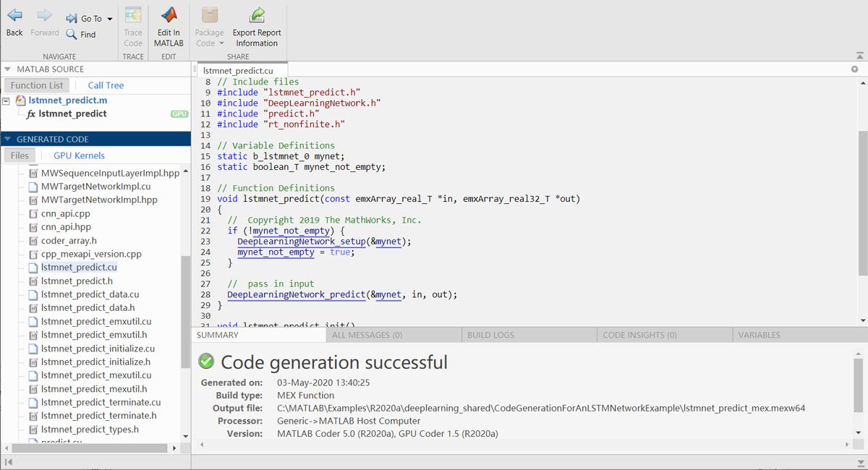The image size is (868, 470).
Task: Select lstmnet_predict_data.cu in file list
Action: pyautogui.click(x=90, y=294)
